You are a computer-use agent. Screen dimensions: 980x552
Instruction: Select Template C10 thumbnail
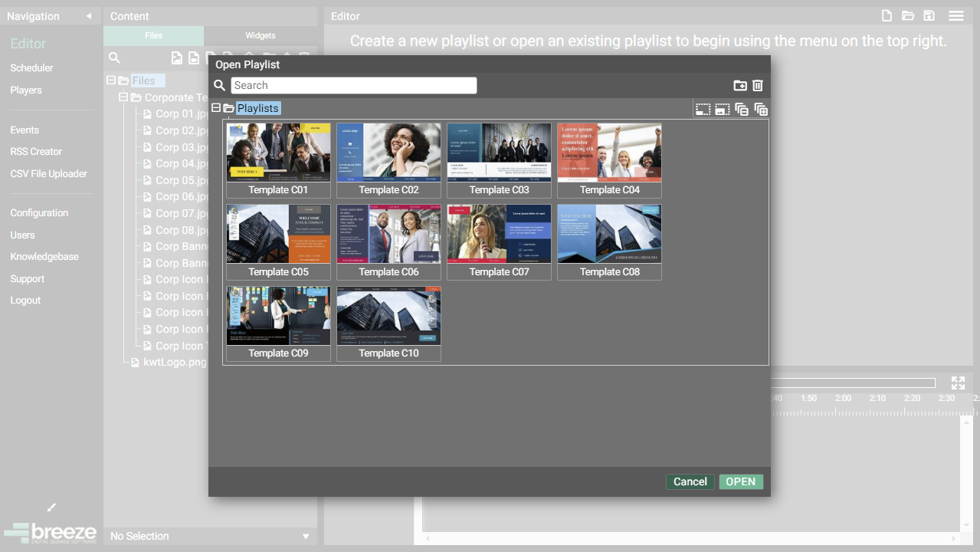pos(388,324)
